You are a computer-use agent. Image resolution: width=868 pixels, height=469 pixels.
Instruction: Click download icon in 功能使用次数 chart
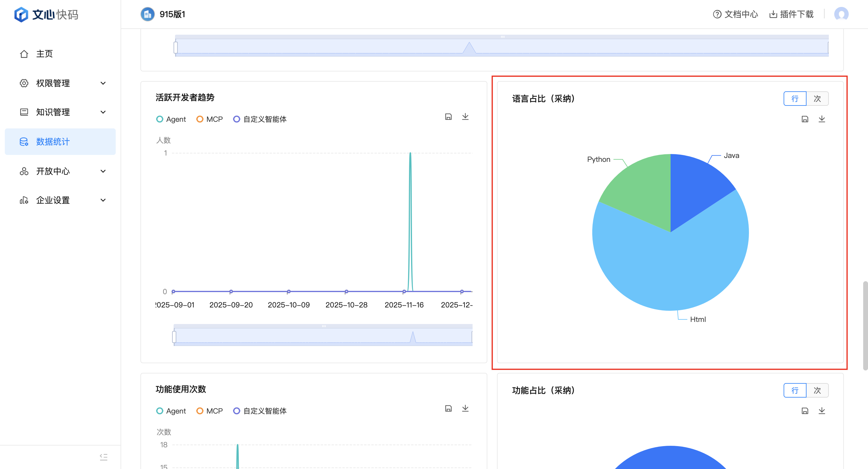465,408
